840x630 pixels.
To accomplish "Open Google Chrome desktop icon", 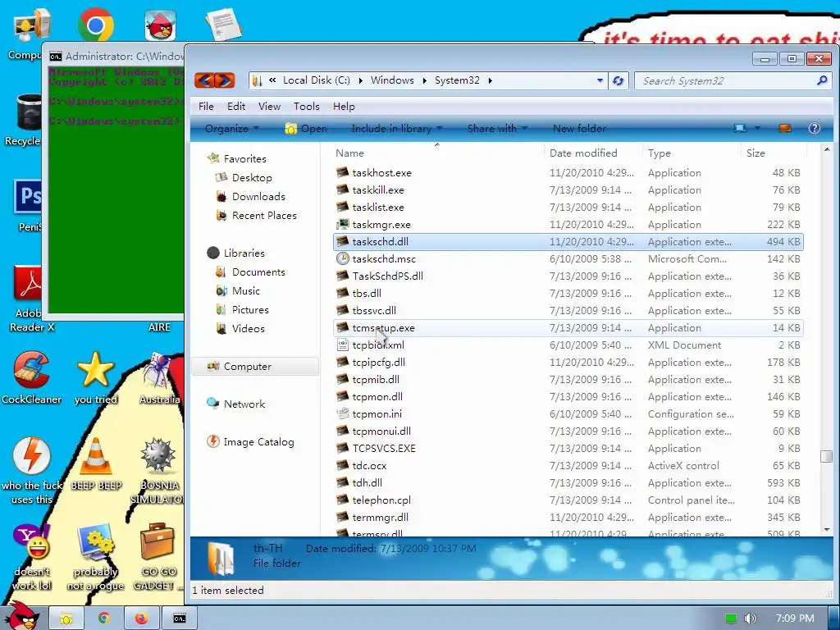I will pos(96,25).
